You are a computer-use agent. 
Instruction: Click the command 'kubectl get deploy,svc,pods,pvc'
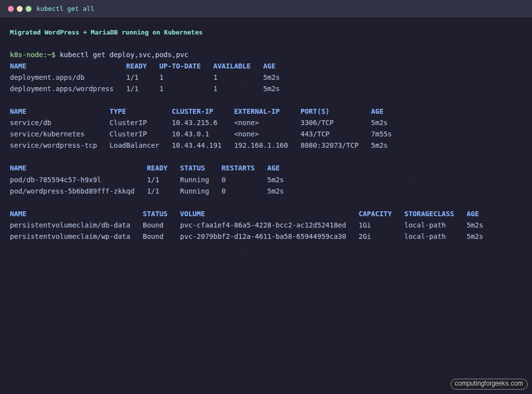pos(124,55)
